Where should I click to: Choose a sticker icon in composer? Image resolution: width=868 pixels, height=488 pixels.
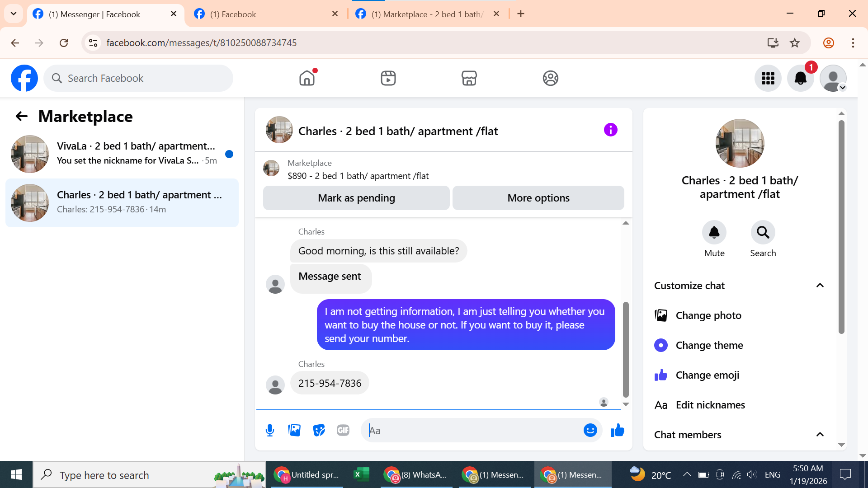point(319,430)
